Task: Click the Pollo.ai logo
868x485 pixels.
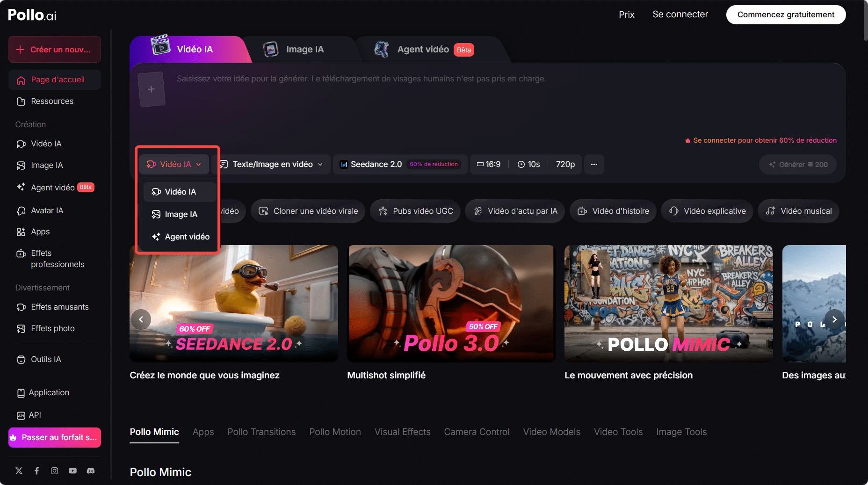Action: point(32,15)
